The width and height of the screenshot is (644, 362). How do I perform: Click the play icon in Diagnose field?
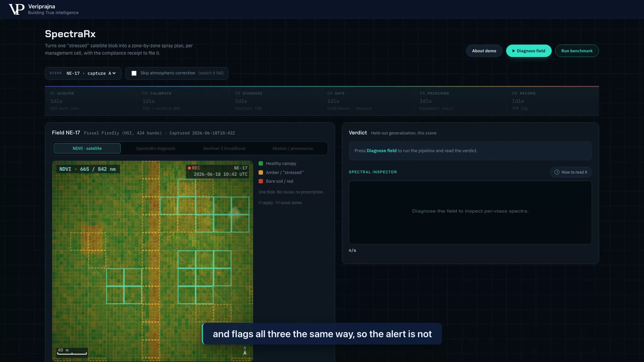(x=514, y=51)
